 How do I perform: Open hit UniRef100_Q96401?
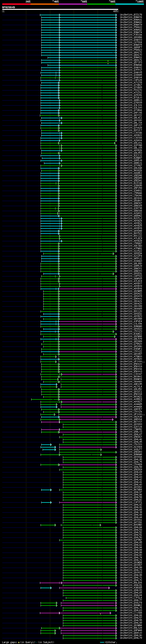point(131,299)
